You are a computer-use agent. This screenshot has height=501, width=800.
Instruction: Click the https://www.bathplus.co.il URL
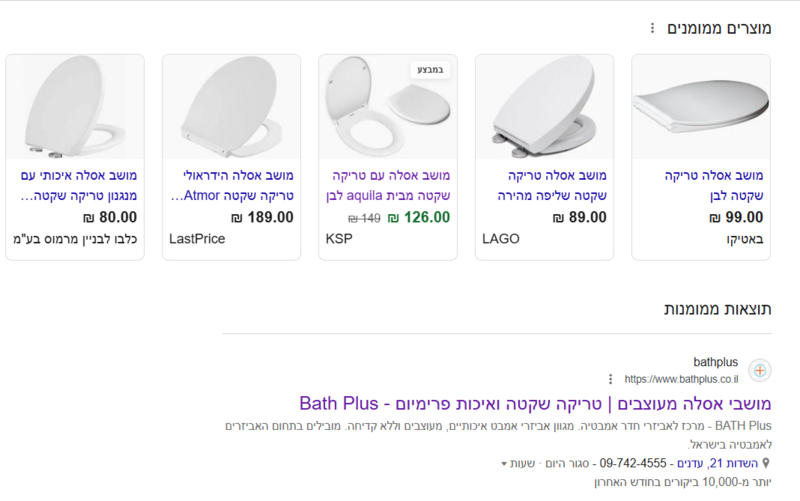(681, 379)
